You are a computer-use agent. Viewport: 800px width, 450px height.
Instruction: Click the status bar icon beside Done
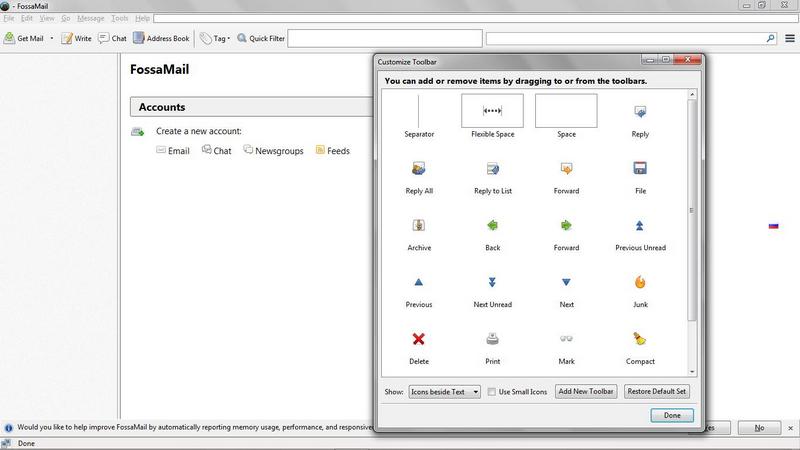[x=6, y=443]
